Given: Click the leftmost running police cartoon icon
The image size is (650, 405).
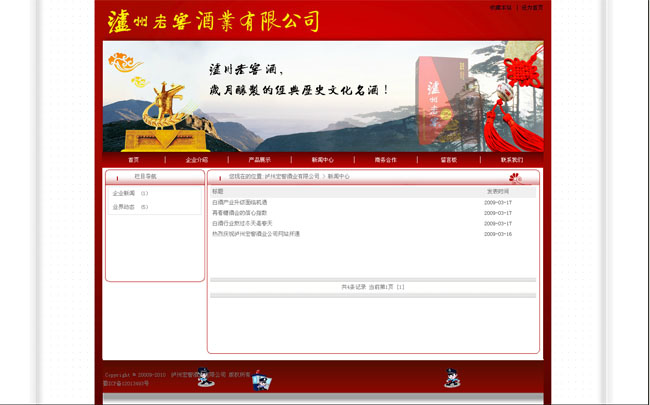Looking at the screenshot, I should pos(205,377).
